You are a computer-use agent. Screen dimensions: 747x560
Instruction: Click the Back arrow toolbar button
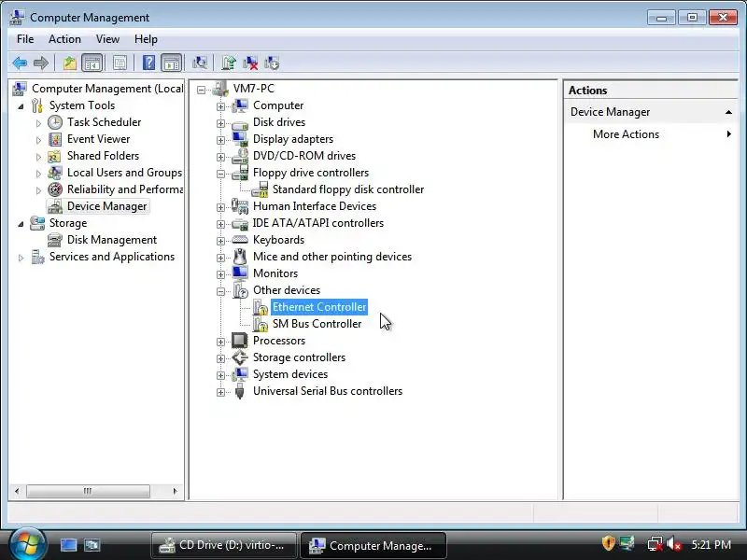click(x=20, y=63)
